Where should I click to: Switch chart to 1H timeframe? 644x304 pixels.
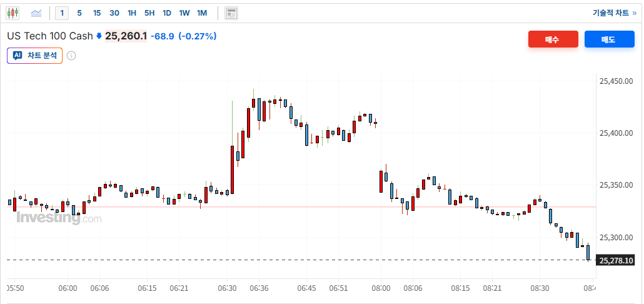tap(132, 13)
